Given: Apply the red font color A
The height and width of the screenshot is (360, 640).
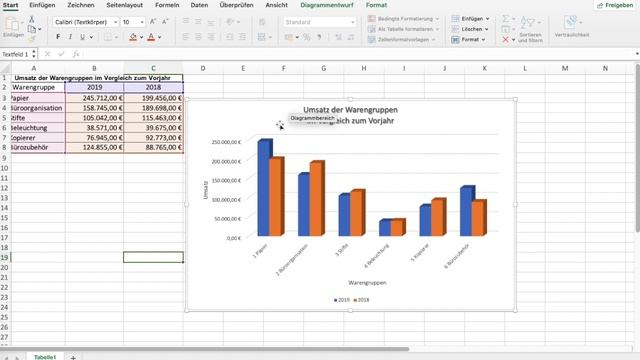Looking at the screenshot, I should (151, 37).
